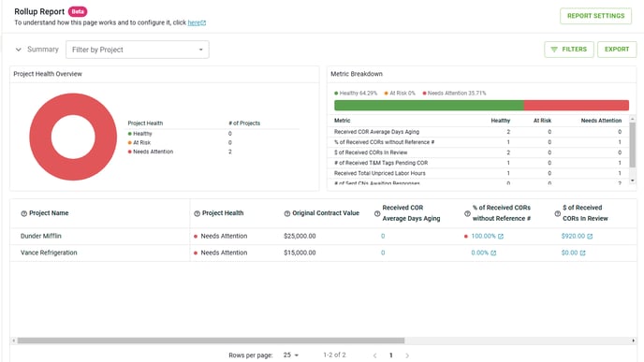Open the $920.00 external link icon
This screenshot has width=644, height=362.
pos(590,237)
